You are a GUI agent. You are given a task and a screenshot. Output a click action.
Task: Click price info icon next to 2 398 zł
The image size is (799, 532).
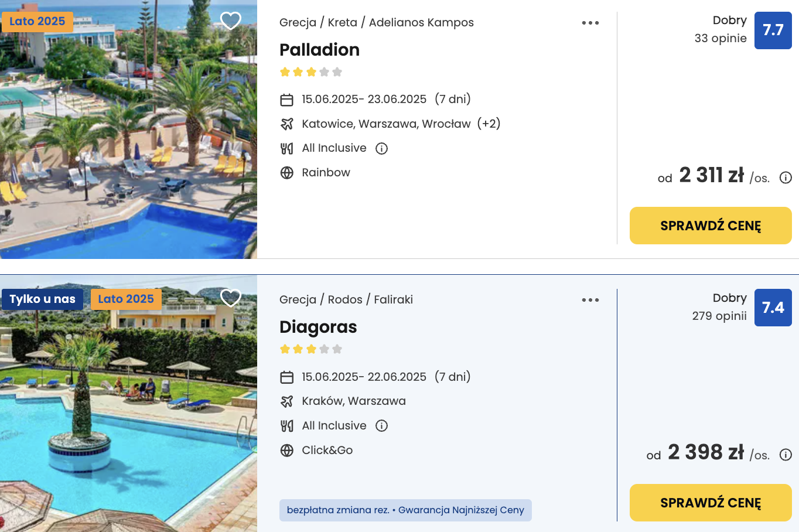click(786, 455)
